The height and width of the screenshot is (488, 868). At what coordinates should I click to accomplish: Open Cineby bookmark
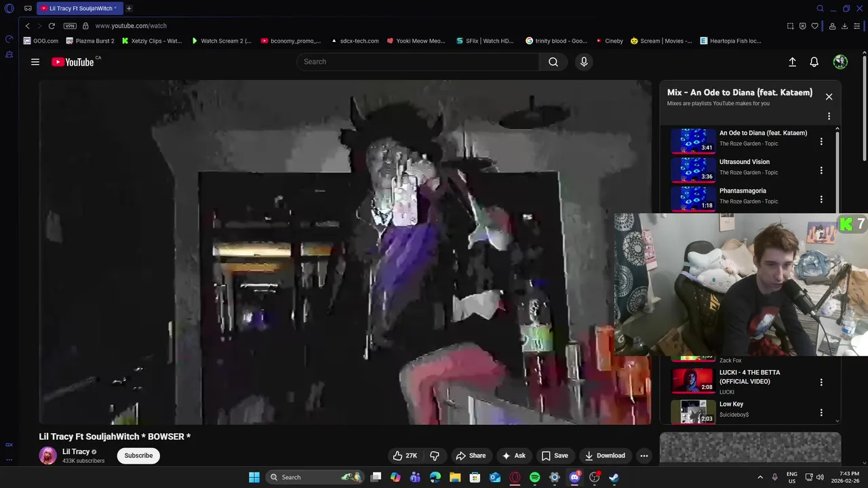(x=609, y=41)
